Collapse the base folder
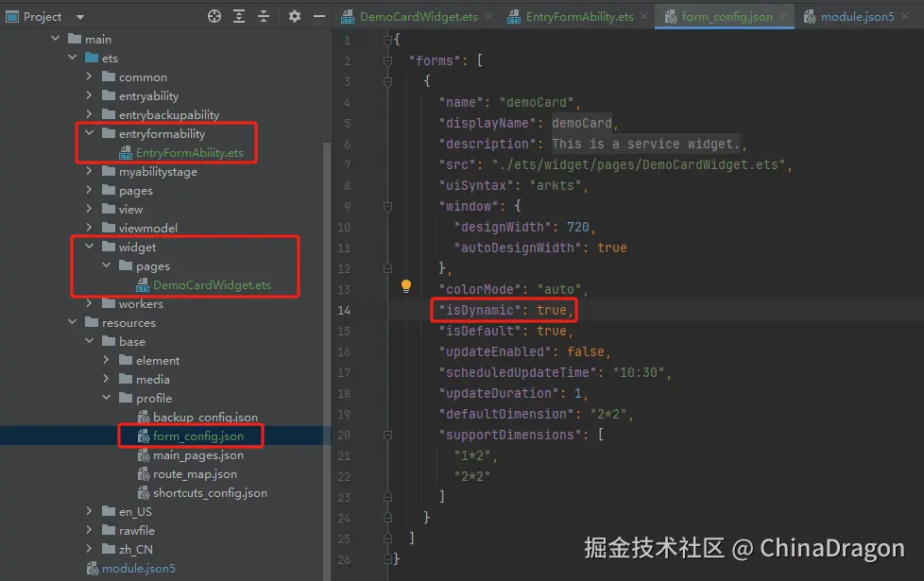The width and height of the screenshot is (924, 581). tap(90, 341)
